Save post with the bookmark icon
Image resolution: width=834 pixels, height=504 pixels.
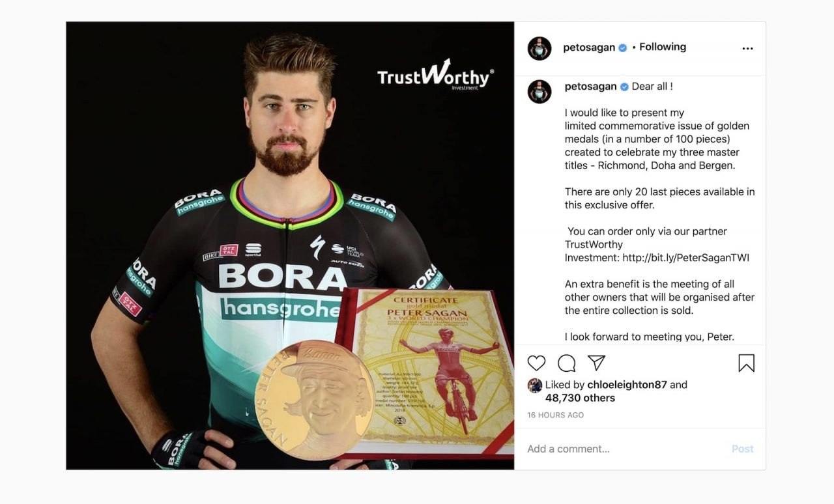747,363
